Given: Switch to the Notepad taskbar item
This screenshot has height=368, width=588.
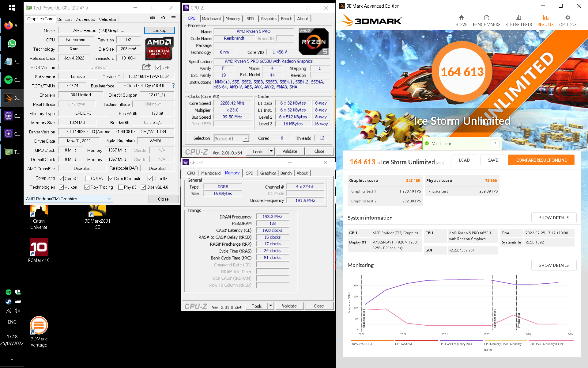Looking at the screenshot, I should pyautogui.click(x=12, y=62).
